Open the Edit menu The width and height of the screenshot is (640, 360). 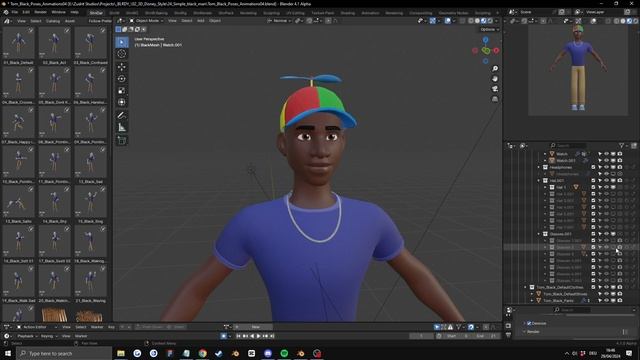pyautogui.click(x=26, y=12)
